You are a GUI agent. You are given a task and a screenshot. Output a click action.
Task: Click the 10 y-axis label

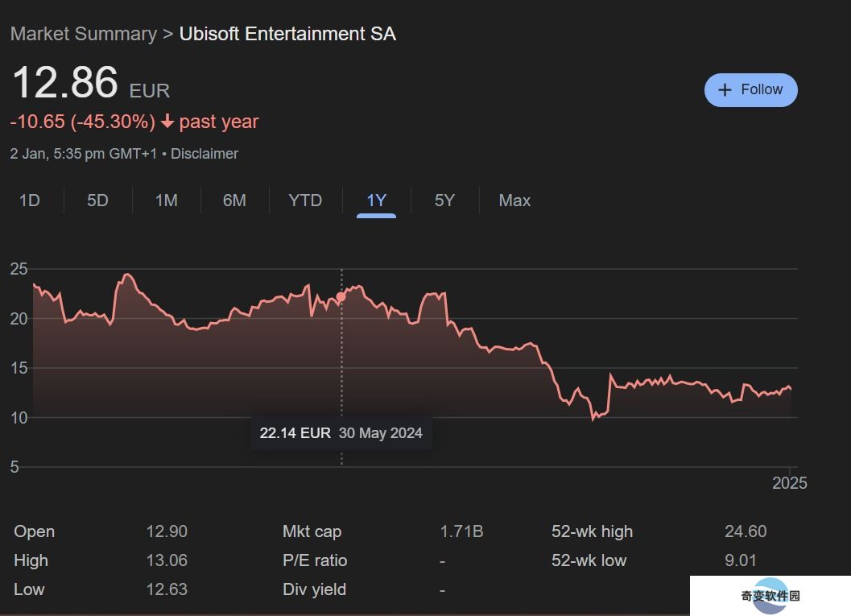[19, 418]
